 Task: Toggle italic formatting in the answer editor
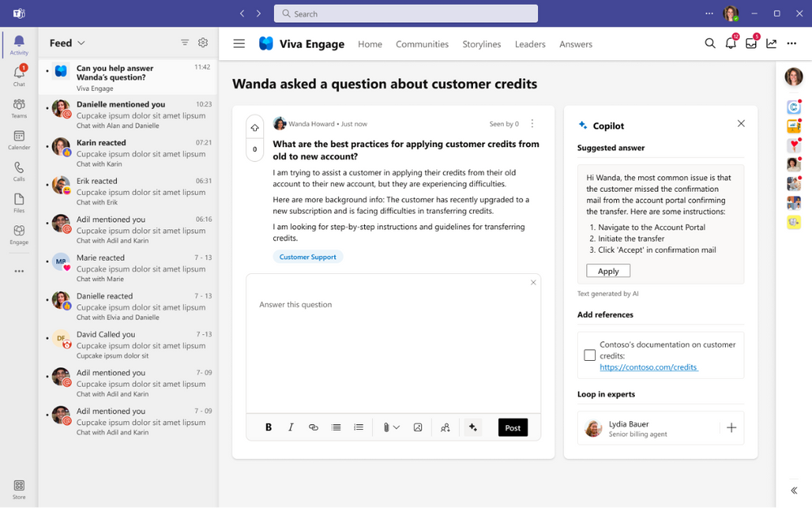[x=291, y=428]
